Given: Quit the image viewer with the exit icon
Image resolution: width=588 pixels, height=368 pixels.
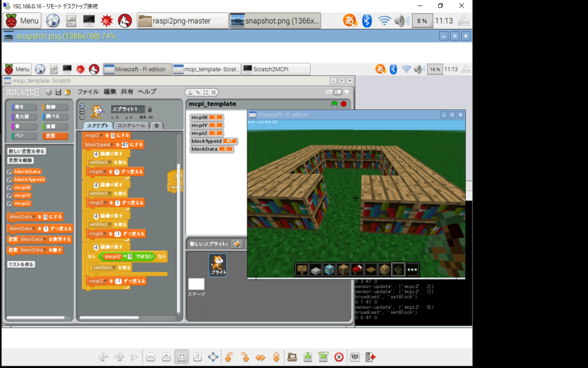Looking at the screenshot, I should click(x=370, y=357).
